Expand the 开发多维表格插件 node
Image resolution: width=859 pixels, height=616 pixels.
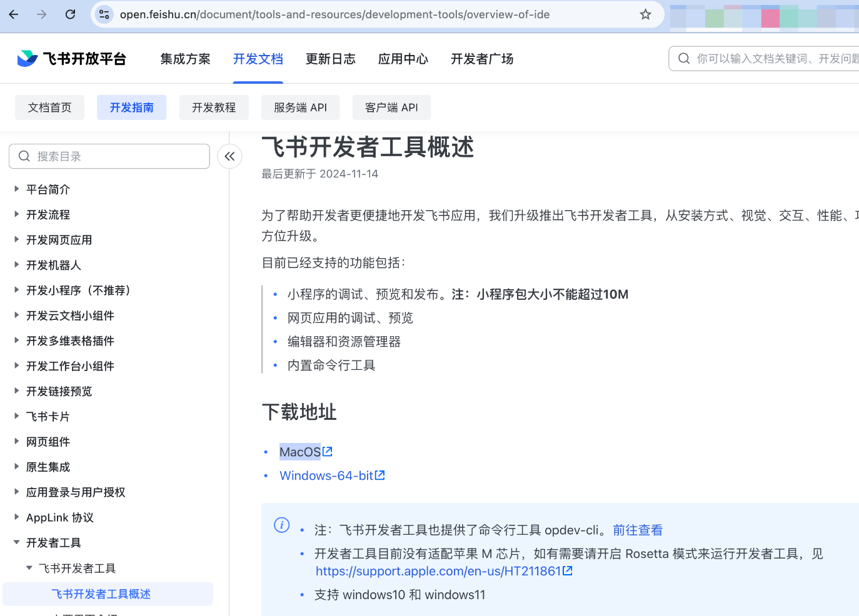(17, 340)
